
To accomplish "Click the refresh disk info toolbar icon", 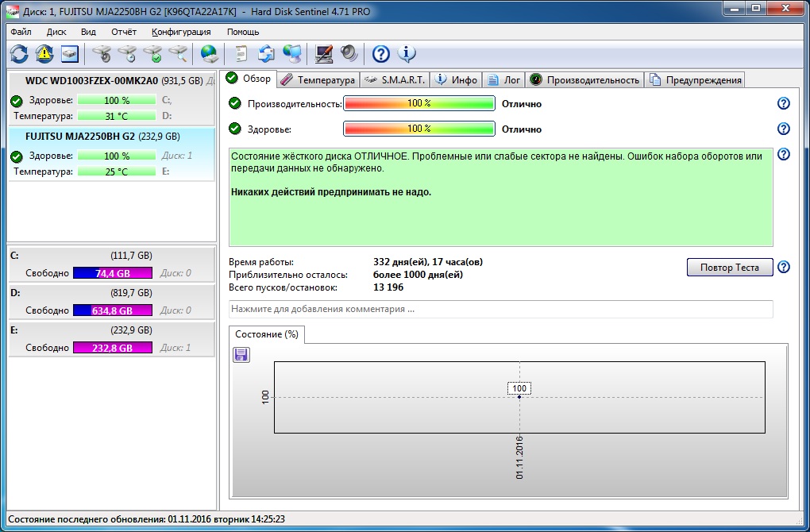I will click(19, 54).
